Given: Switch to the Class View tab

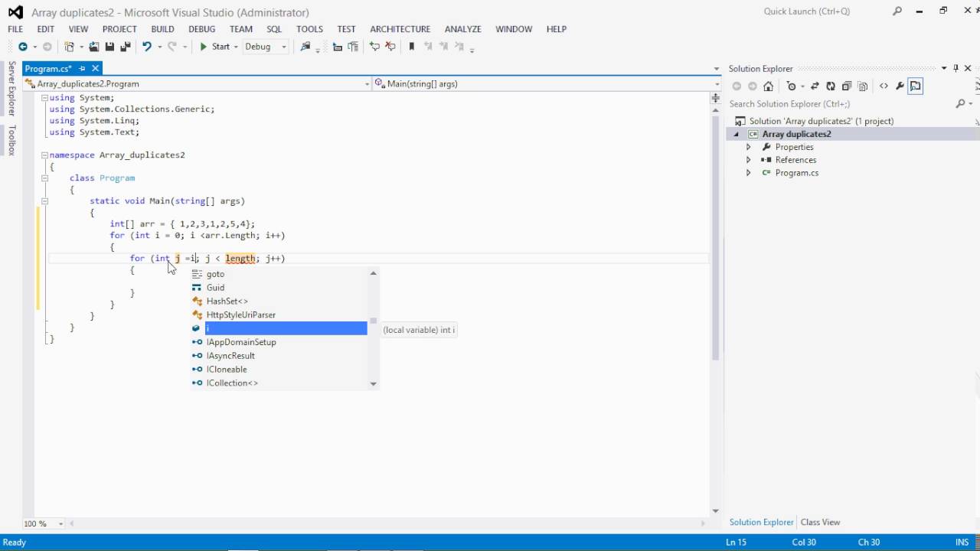Looking at the screenshot, I should point(820,522).
